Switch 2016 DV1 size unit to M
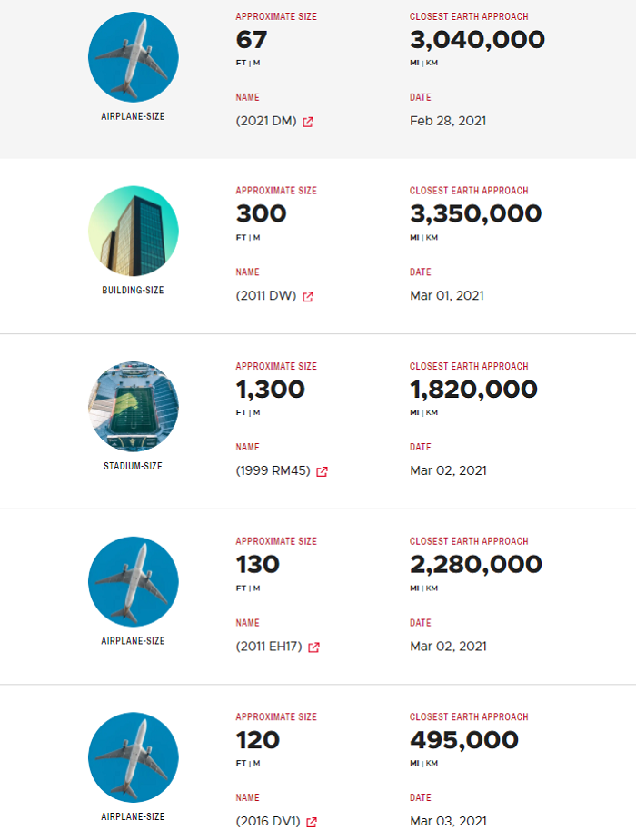636x840 pixels. pyautogui.click(x=257, y=763)
